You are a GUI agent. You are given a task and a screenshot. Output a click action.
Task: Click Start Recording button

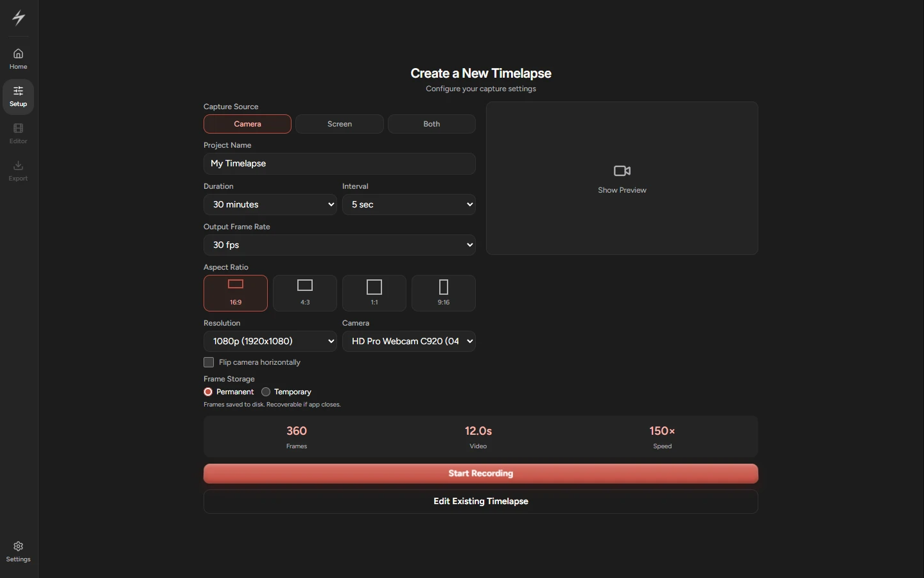tap(481, 474)
